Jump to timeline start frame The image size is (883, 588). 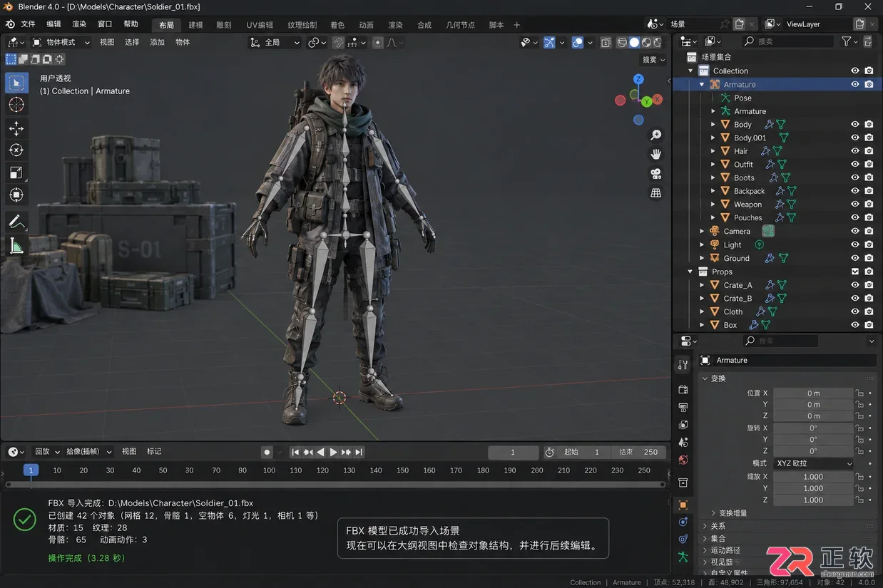295,452
